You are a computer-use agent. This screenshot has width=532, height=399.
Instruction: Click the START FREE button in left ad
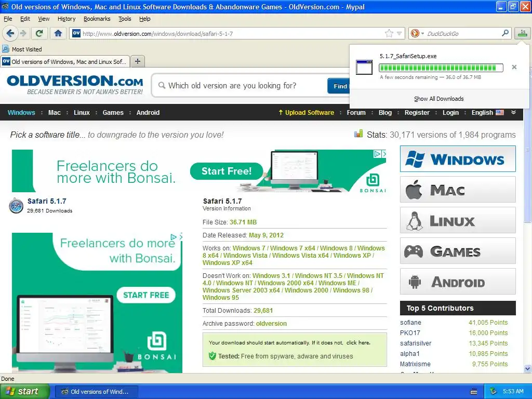(146, 295)
